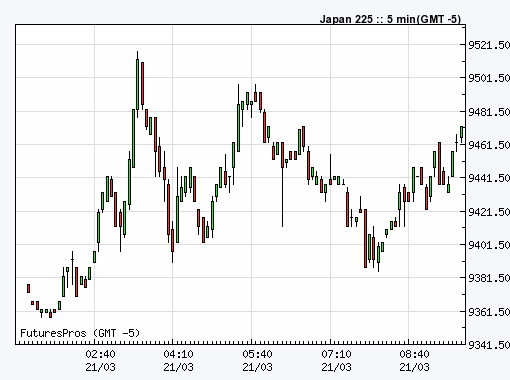Click the 9421.50 price axis label
The height and width of the screenshot is (380, 510).
click(489, 212)
